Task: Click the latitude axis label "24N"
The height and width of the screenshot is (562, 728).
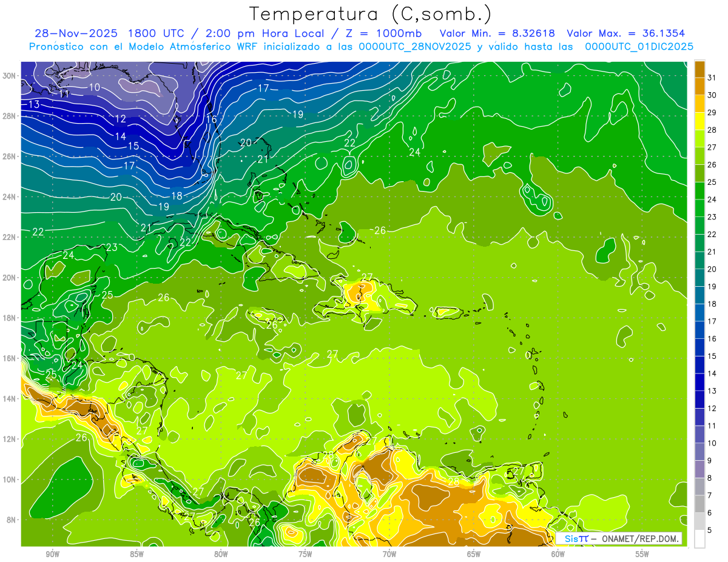Action: pos(9,197)
